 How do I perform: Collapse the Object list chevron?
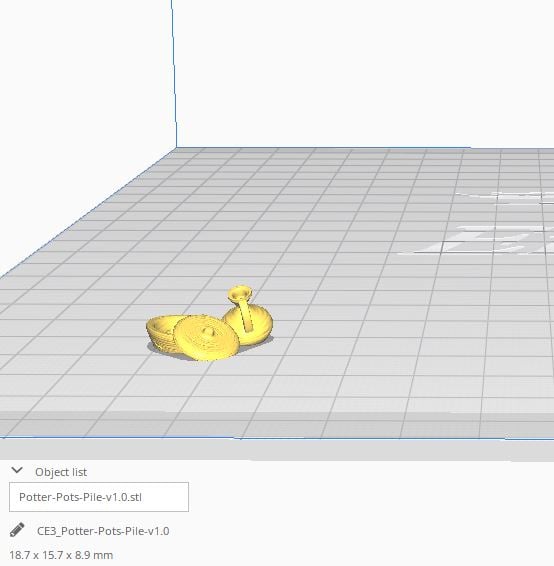(x=17, y=471)
